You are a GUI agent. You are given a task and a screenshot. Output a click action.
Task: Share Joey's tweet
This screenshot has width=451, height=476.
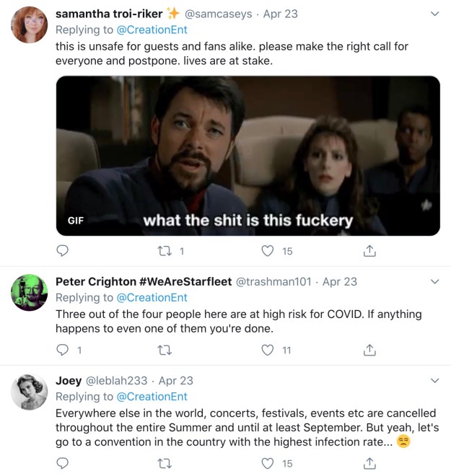pos(369,463)
